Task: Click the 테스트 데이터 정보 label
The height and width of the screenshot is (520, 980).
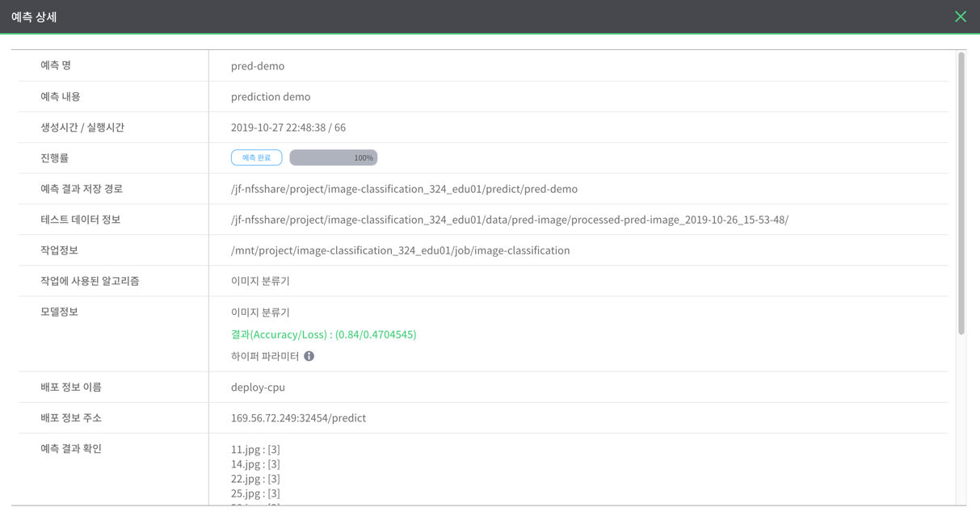Action: tap(80, 219)
